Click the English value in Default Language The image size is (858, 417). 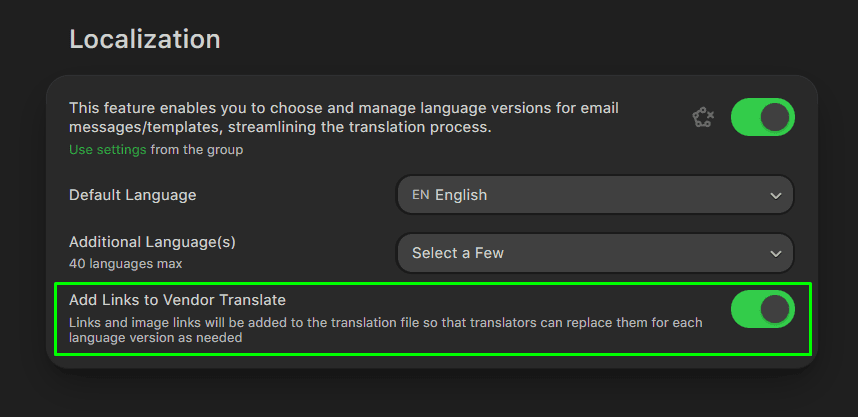(461, 195)
